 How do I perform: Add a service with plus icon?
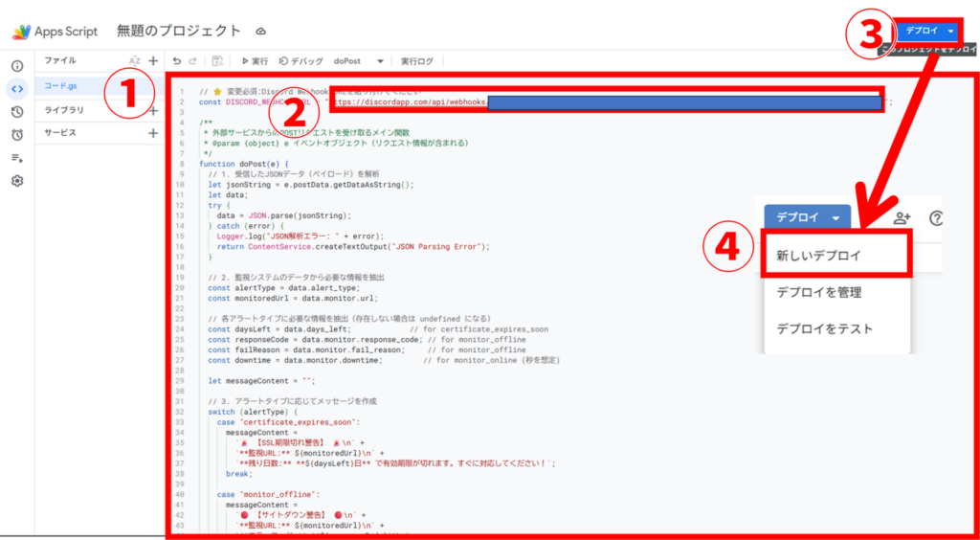tap(153, 133)
